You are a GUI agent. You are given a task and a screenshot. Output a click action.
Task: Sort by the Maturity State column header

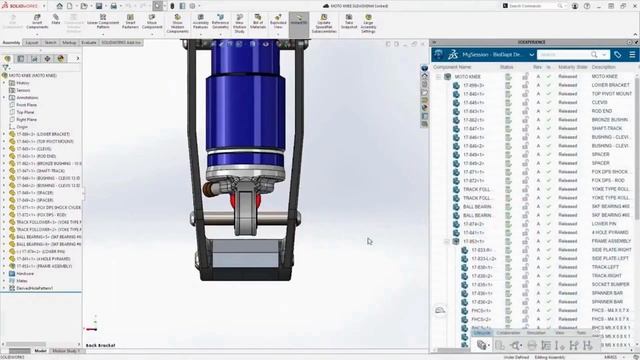point(572,67)
